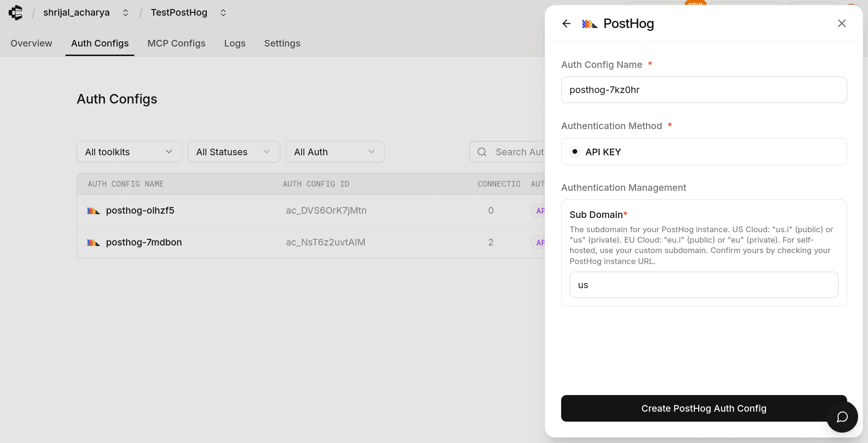Screen dimensions: 868x443
Task: Open the chat support bubble
Action: (842, 417)
